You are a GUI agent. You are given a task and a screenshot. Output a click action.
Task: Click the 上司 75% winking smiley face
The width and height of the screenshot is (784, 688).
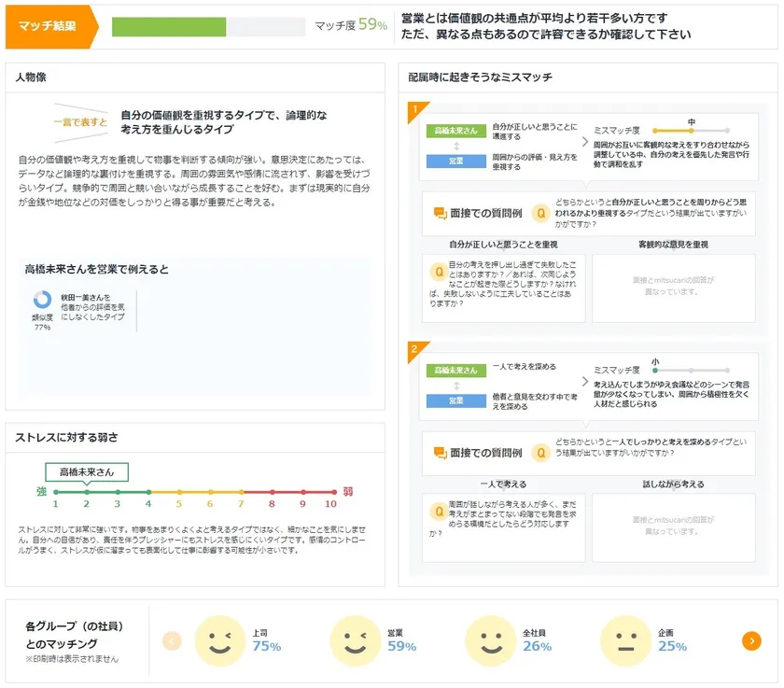click(x=220, y=641)
